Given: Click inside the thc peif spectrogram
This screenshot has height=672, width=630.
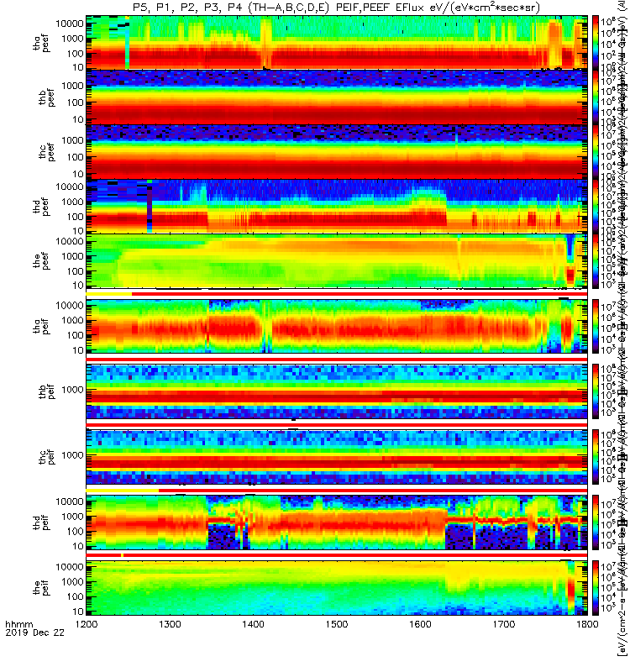Looking at the screenshot, I should pos(337,457).
